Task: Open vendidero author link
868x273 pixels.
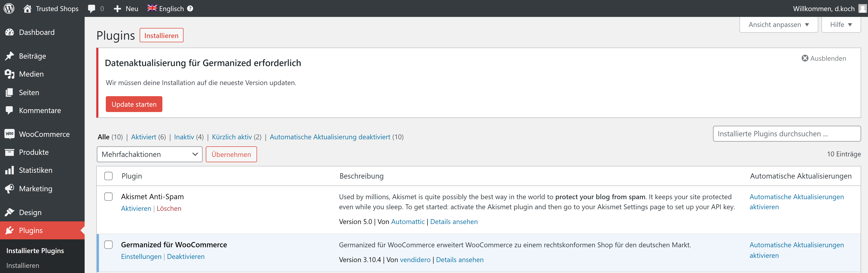Action: pos(415,260)
